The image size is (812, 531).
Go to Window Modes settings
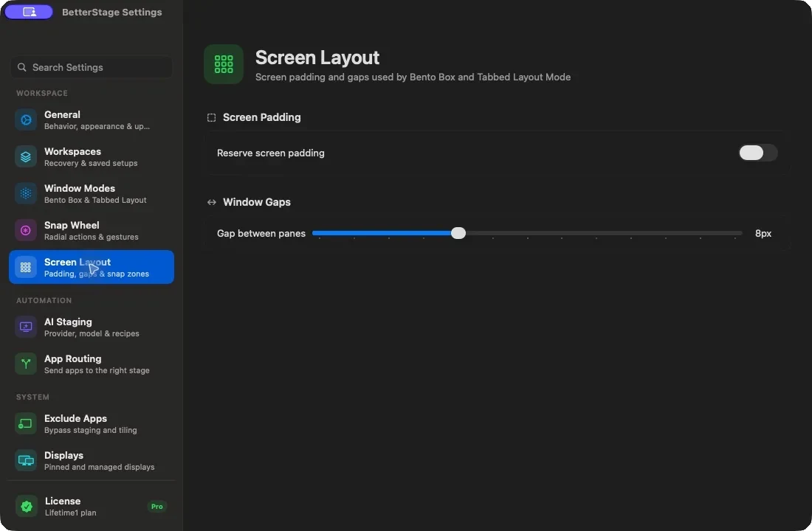(91, 193)
